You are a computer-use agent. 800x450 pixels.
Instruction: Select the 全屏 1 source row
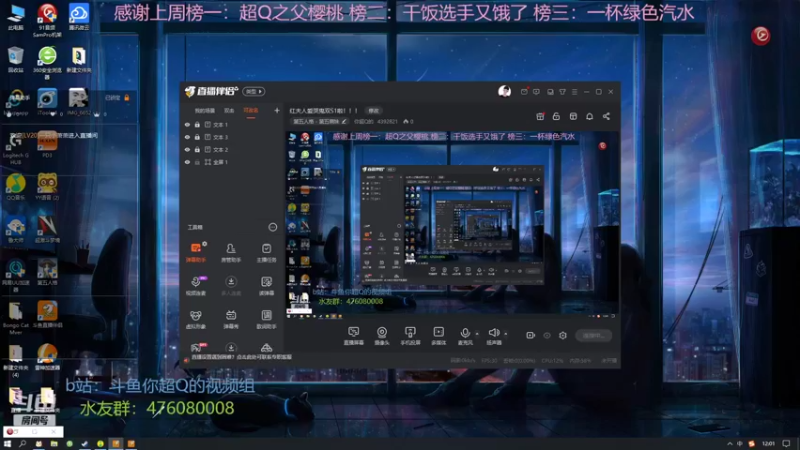tap(232, 162)
